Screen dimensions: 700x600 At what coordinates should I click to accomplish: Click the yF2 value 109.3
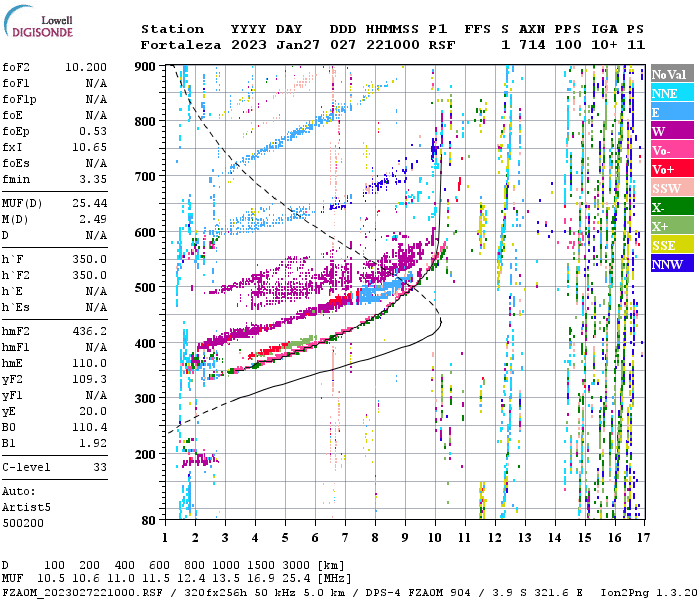coord(89,379)
